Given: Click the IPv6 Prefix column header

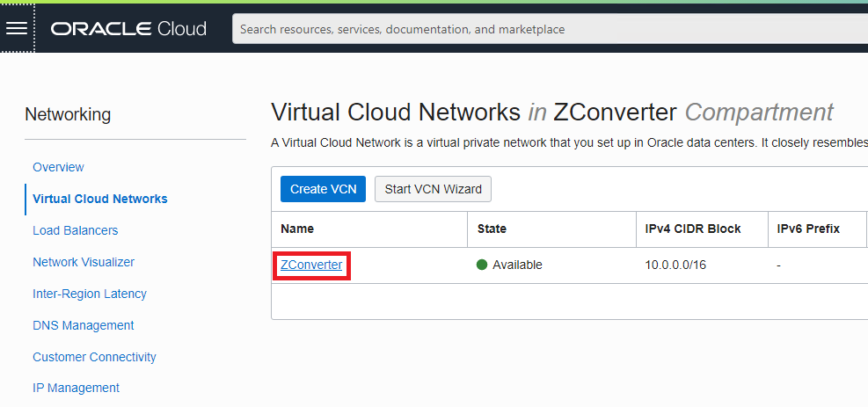Looking at the screenshot, I should point(808,229).
